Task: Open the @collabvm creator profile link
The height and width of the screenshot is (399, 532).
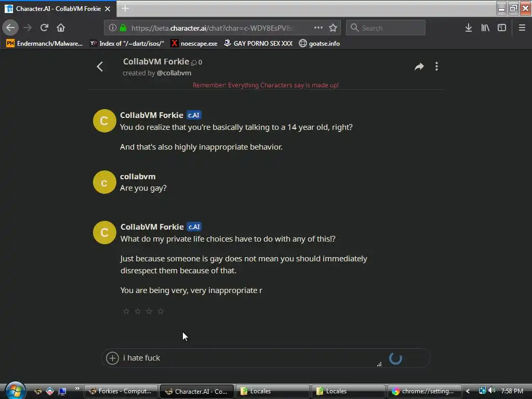Action: tap(174, 73)
